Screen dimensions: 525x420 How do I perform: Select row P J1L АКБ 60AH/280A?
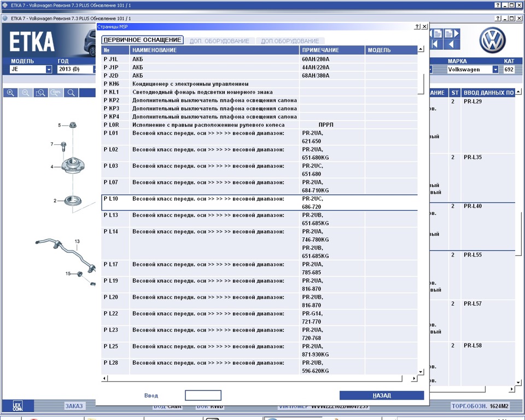click(x=259, y=59)
